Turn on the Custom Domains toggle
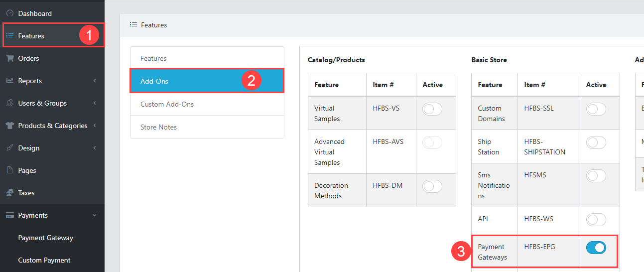 coord(596,109)
